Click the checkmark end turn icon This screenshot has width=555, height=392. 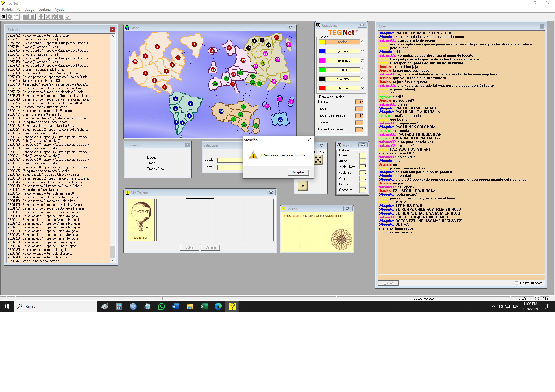click(x=68, y=17)
